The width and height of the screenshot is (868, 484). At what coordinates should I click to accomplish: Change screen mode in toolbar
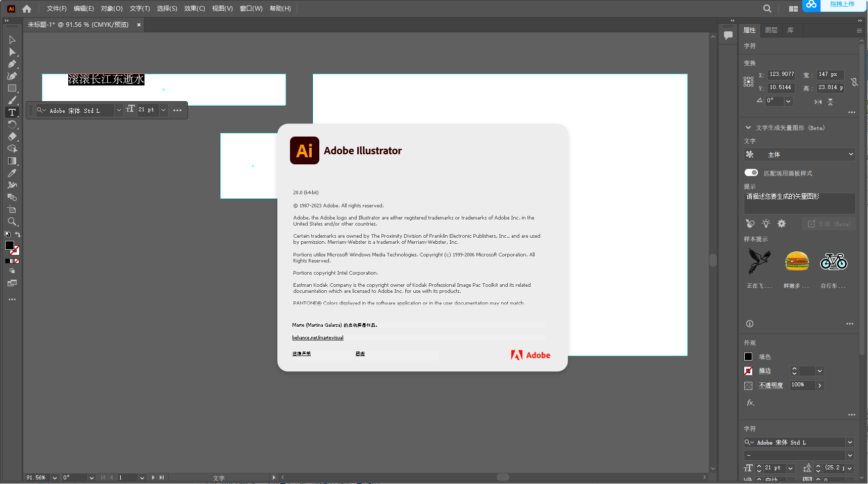pyautogui.click(x=12, y=283)
